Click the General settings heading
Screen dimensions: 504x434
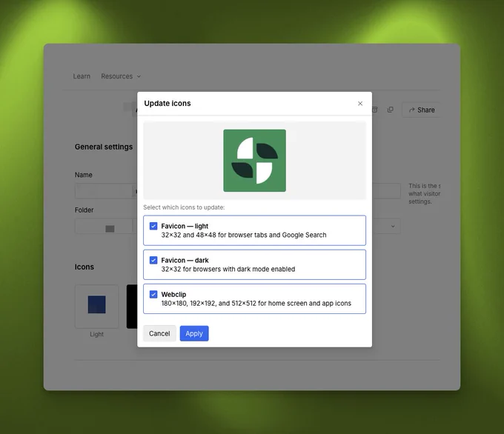[104, 147]
